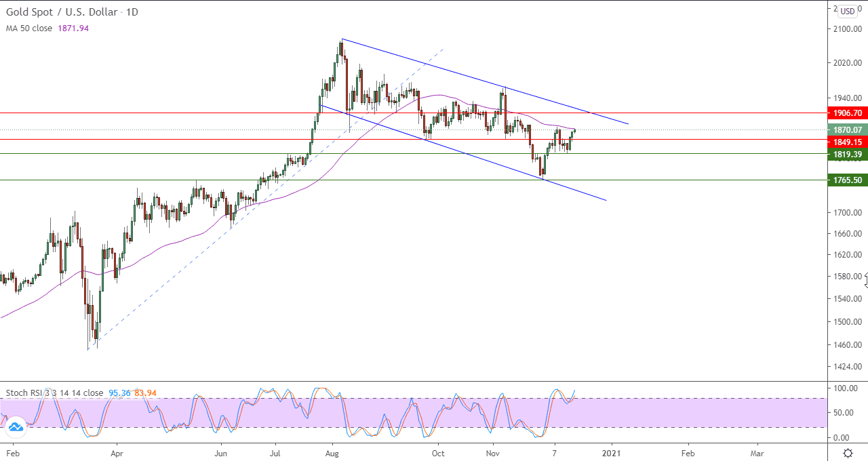Click the 2100.00 price axis label
868x461 pixels.
click(848, 29)
